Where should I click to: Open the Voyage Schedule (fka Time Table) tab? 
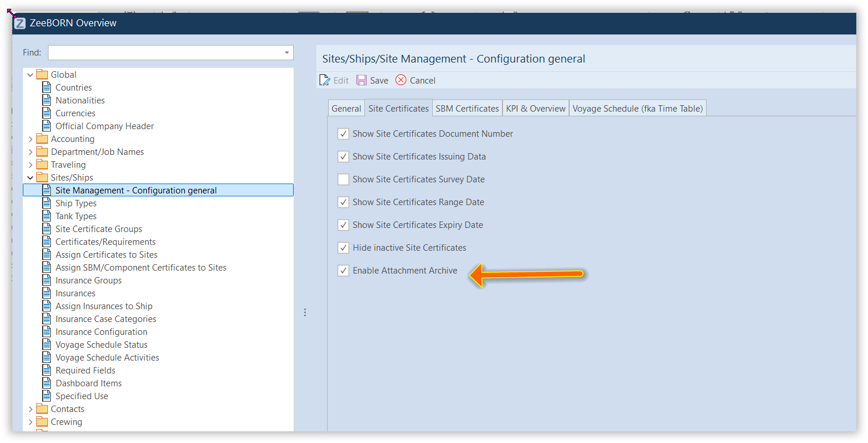click(x=638, y=108)
